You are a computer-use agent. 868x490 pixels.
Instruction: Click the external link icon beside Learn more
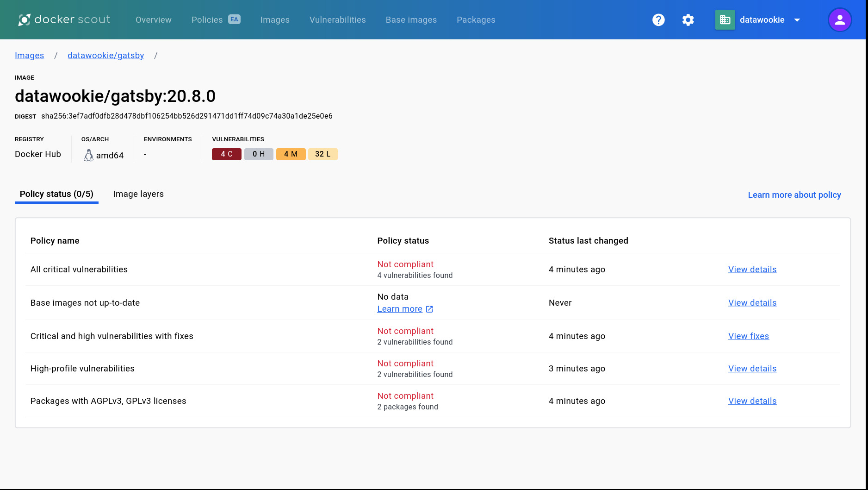[429, 309]
